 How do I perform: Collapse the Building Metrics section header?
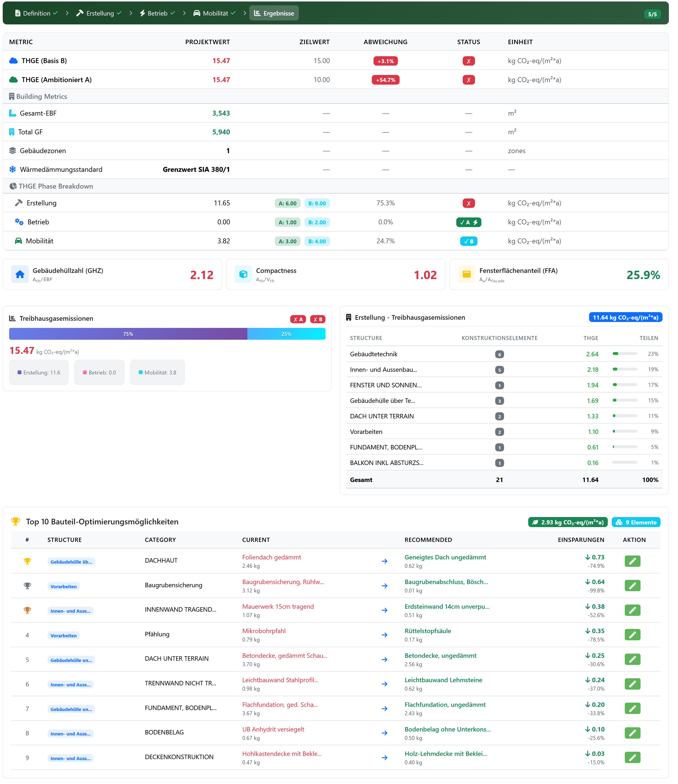tap(42, 96)
